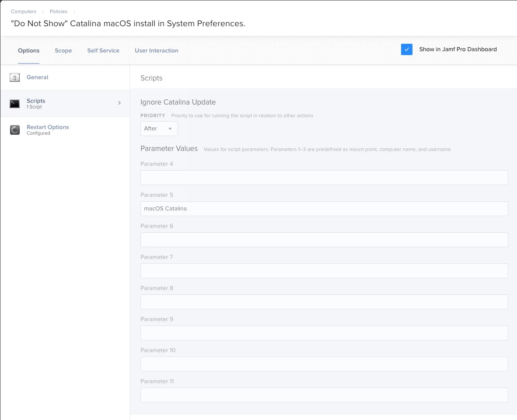Screen dimensions: 517x420
Task: Click the Parameter 6 input field
Action: [x=324, y=240]
